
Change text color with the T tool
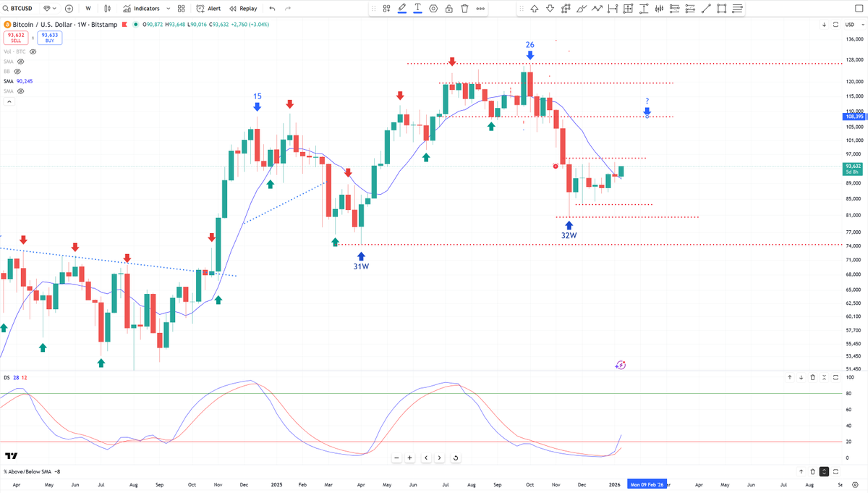click(x=418, y=9)
